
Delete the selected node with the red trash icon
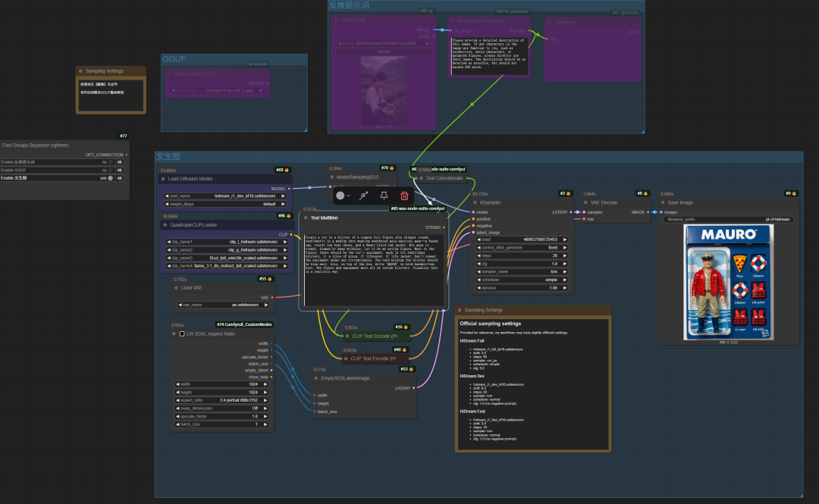pyautogui.click(x=404, y=196)
